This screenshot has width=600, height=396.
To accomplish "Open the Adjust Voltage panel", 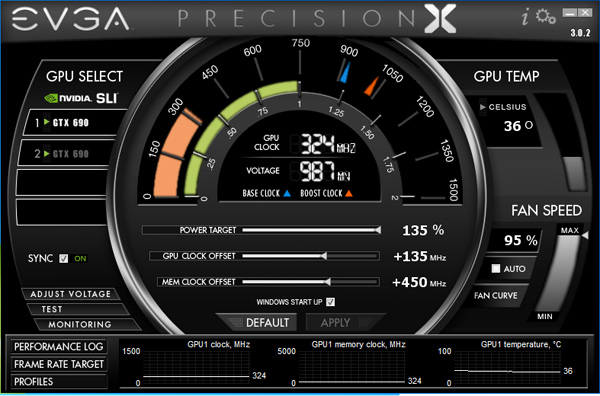I will 71,294.
